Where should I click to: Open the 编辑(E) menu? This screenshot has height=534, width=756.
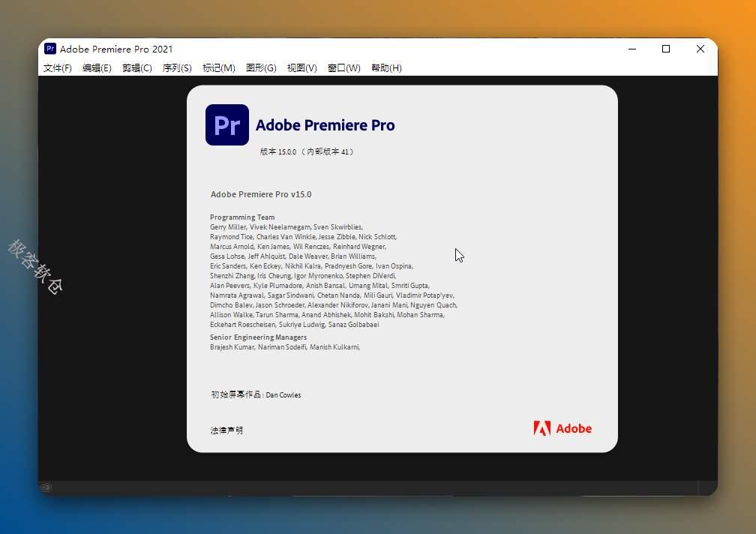tap(97, 68)
